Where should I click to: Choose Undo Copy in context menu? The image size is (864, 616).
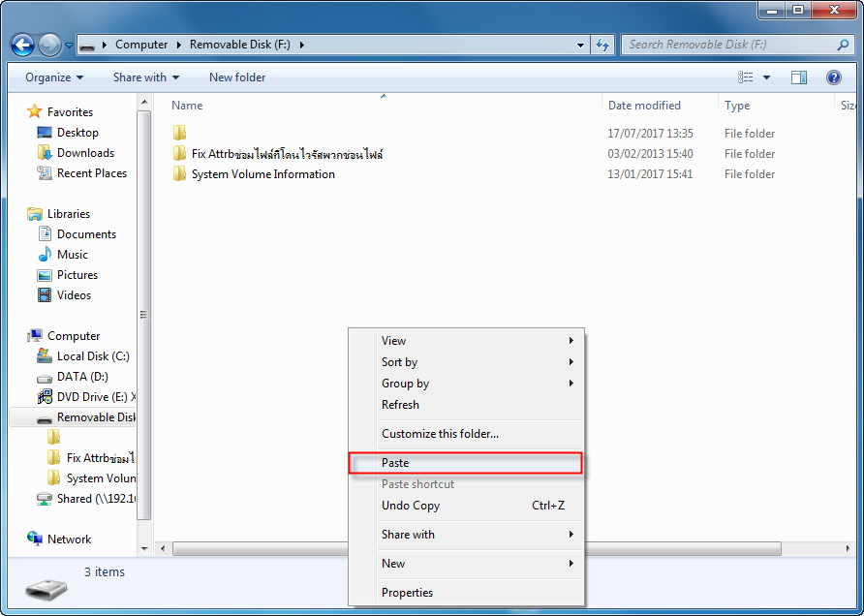[x=466, y=506]
